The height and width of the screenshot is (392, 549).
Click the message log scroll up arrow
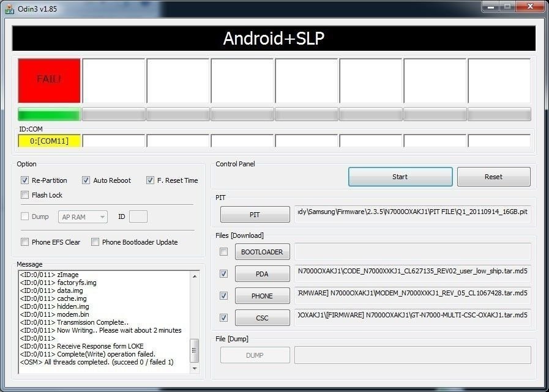pos(195,276)
